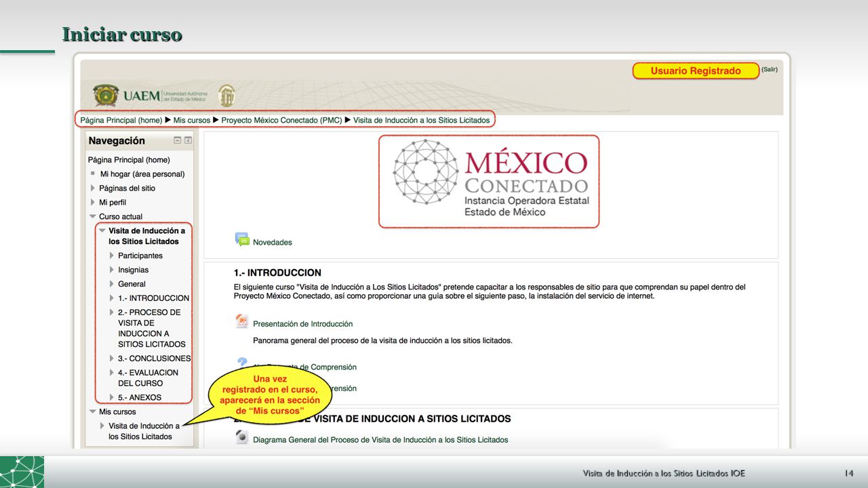Collapse the Navegación block with the minus icon

coord(178,141)
